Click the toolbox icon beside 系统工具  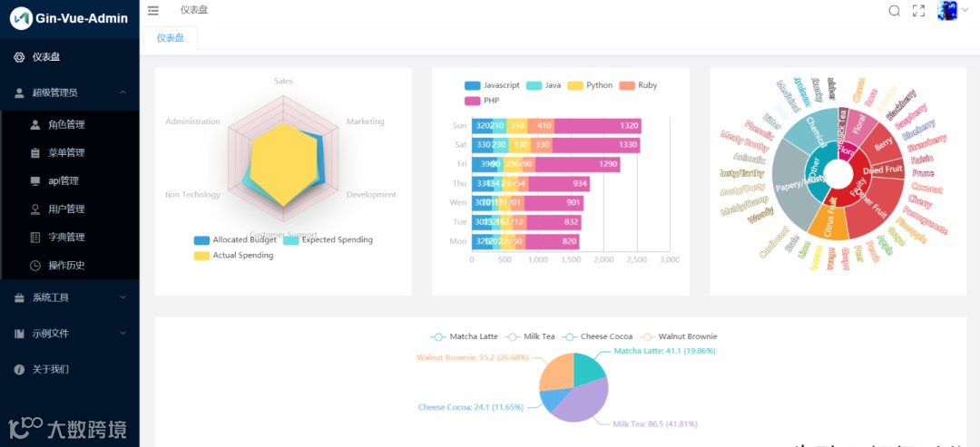pyautogui.click(x=19, y=297)
